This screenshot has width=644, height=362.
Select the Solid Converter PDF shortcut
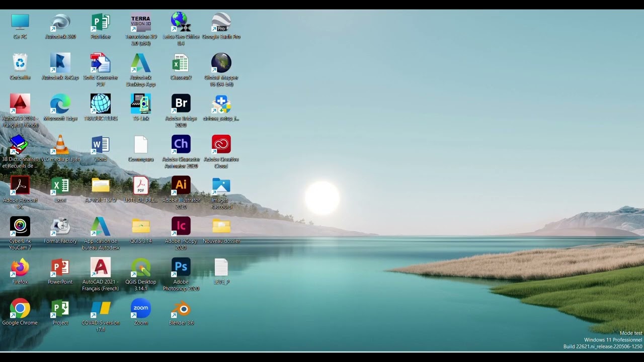(101, 63)
